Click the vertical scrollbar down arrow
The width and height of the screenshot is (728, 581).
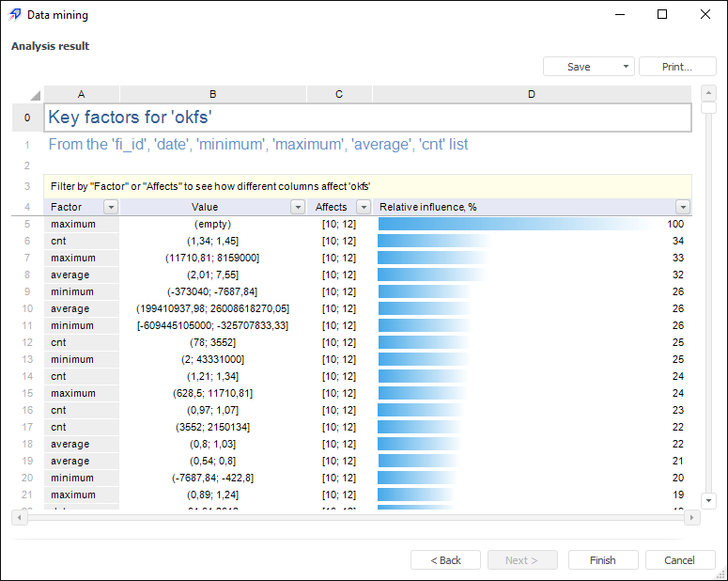click(x=709, y=501)
